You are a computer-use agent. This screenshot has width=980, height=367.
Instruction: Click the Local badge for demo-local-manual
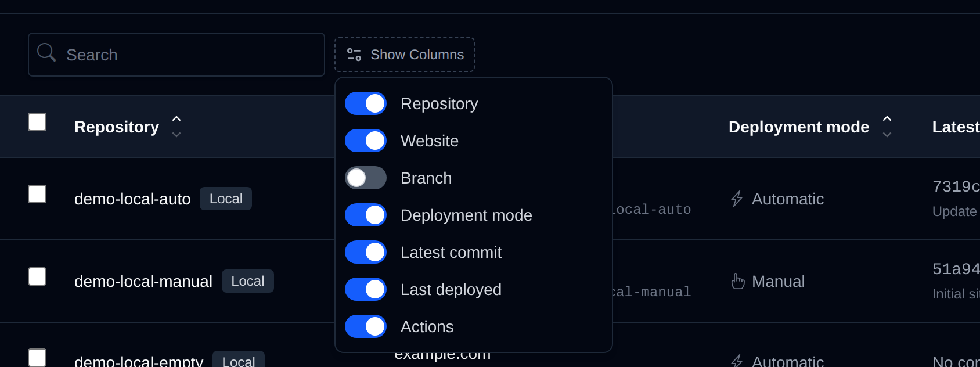pos(248,281)
